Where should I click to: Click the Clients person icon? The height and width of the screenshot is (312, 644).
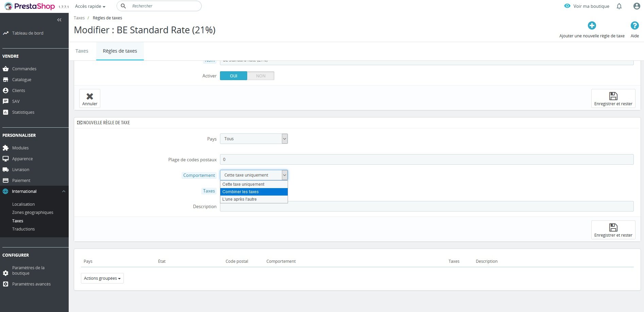[x=5, y=90]
